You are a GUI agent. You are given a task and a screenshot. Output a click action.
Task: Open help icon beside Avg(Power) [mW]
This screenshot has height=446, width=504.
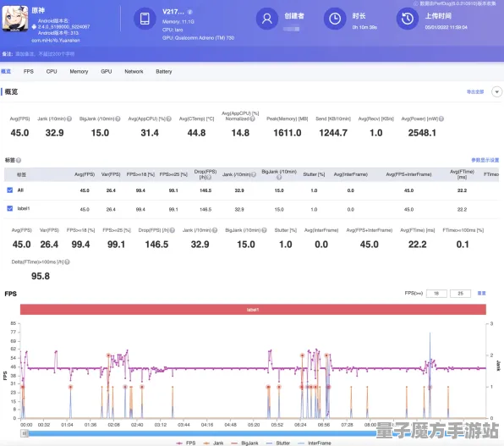[x=441, y=118]
